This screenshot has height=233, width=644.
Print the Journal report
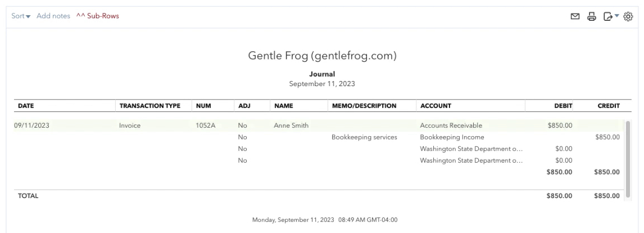coord(591,16)
